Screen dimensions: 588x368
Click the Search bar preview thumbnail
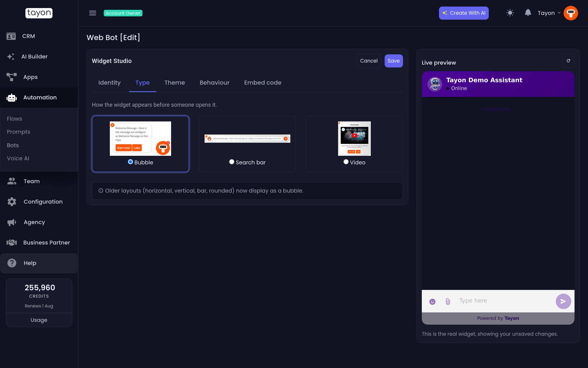coord(247,138)
